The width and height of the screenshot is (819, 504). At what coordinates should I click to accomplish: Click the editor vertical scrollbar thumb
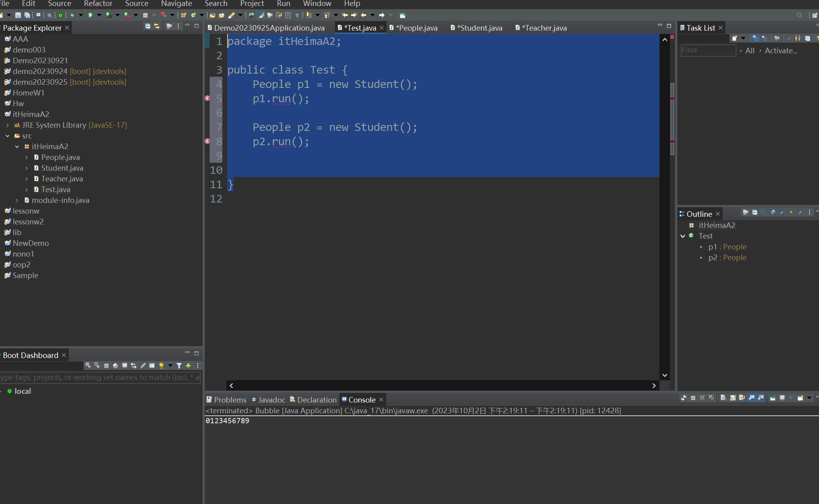(x=672, y=119)
